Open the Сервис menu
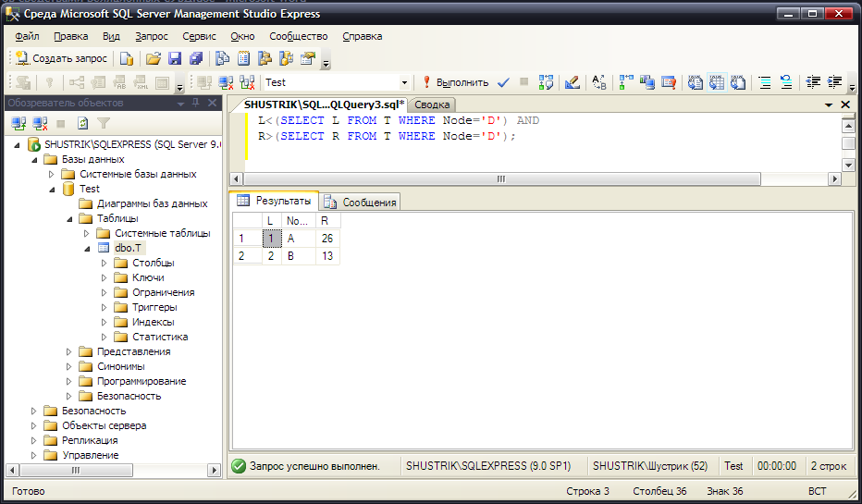The width and height of the screenshot is (862, 504). [x=199, y=36]
